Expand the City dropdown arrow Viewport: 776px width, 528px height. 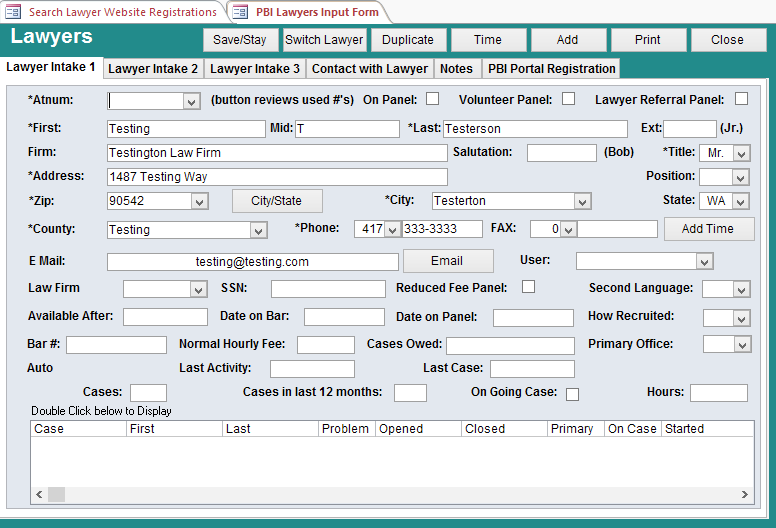582,201
